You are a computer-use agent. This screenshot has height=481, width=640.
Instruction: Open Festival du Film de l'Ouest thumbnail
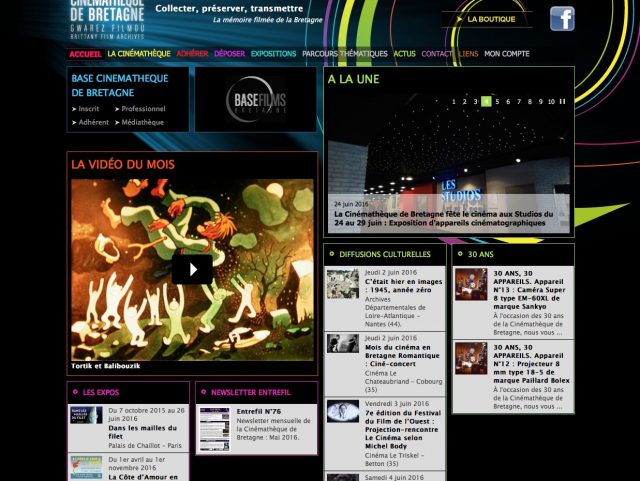343,411
